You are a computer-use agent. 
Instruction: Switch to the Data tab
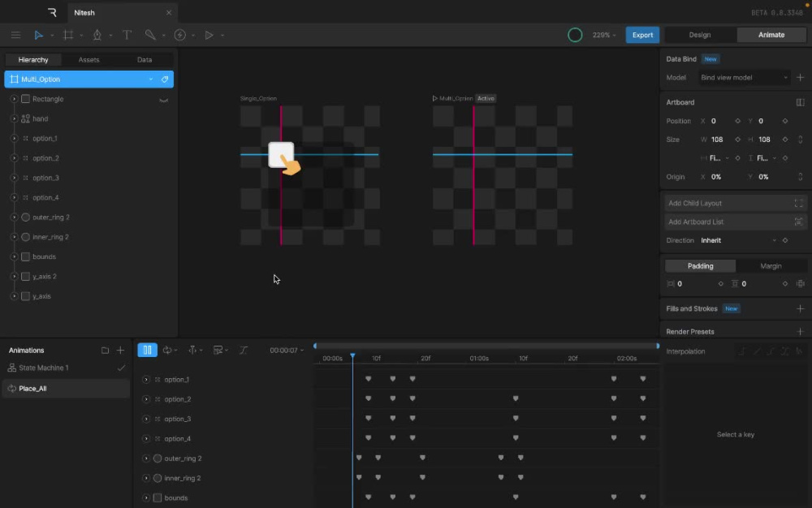[145, 60]
